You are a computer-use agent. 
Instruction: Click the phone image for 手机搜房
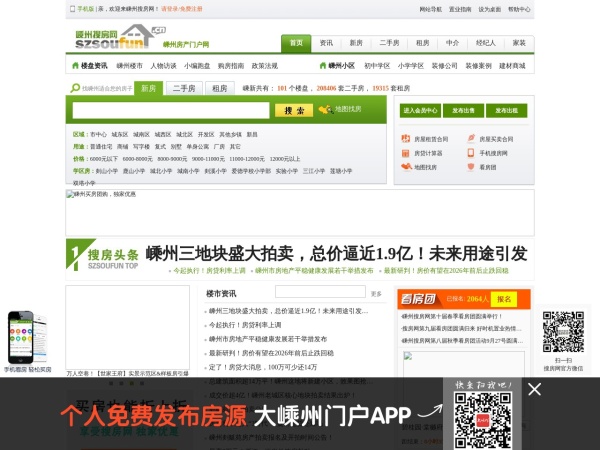coord(27,337)
